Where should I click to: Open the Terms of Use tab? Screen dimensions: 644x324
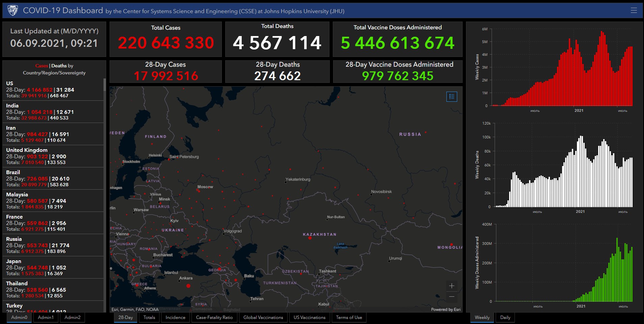click(349, 317)
